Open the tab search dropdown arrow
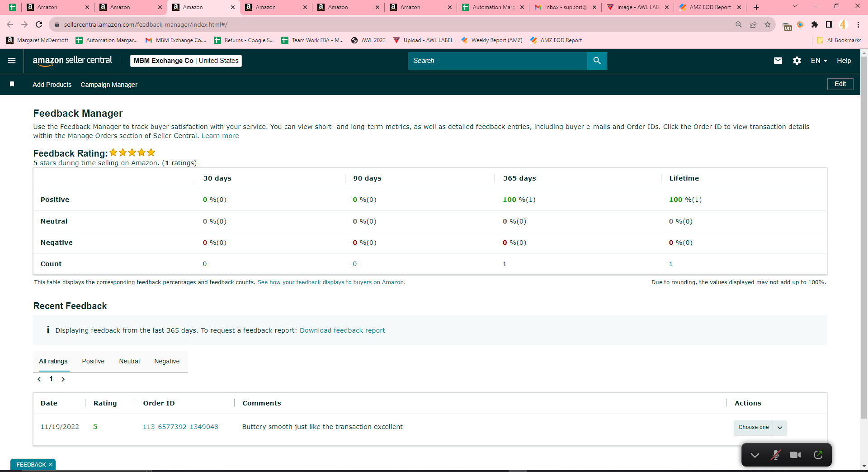 click(x=795, y=6)
